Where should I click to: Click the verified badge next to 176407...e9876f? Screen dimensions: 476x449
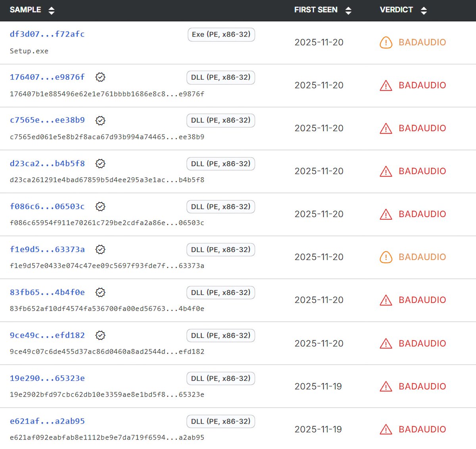tap(100, 77)
